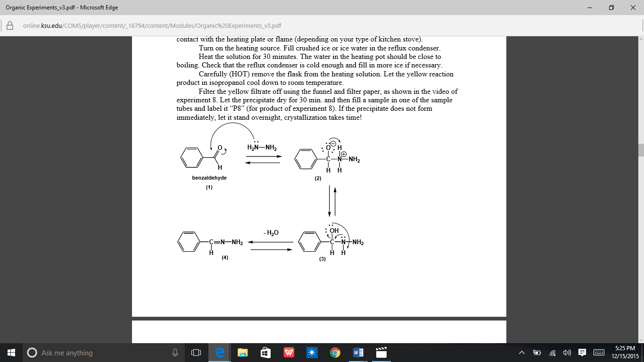
Task: Click the address bar URL
Action: tap(152, 26)
